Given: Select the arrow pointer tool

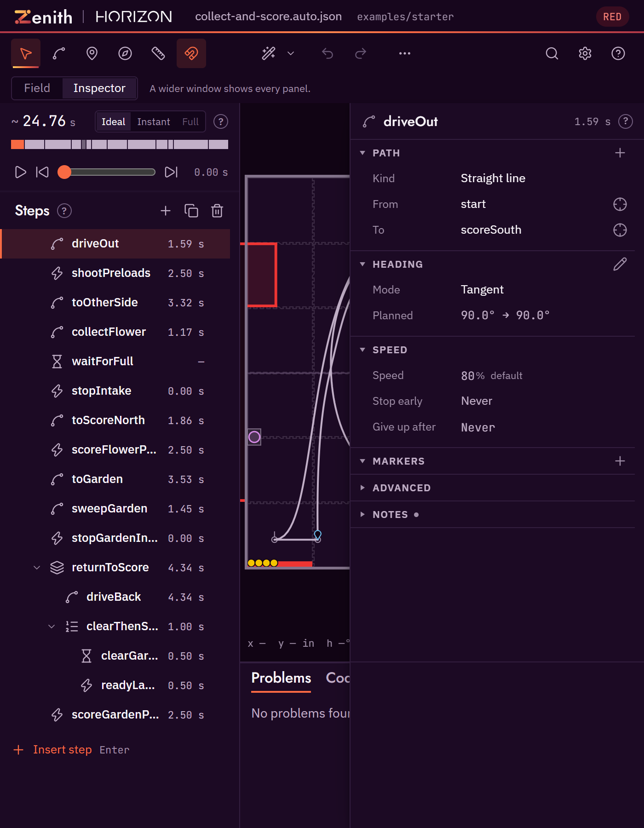Looking at the screenshot, I should click(26, 53).
